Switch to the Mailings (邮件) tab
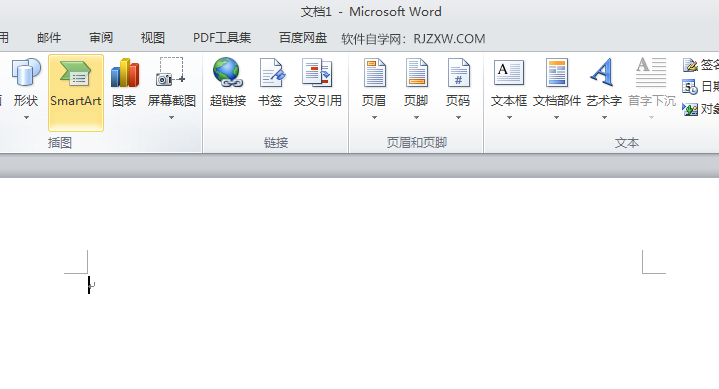Screen dimensions: 719x389 point(49,38)
